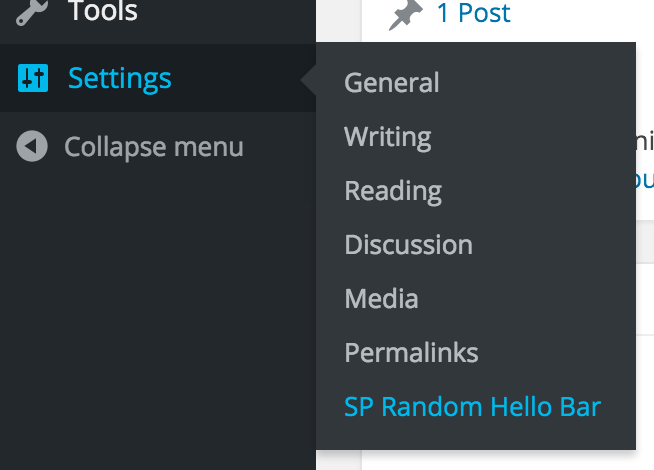
Task: Open Permalinks settings
Action: click(411, 353)
